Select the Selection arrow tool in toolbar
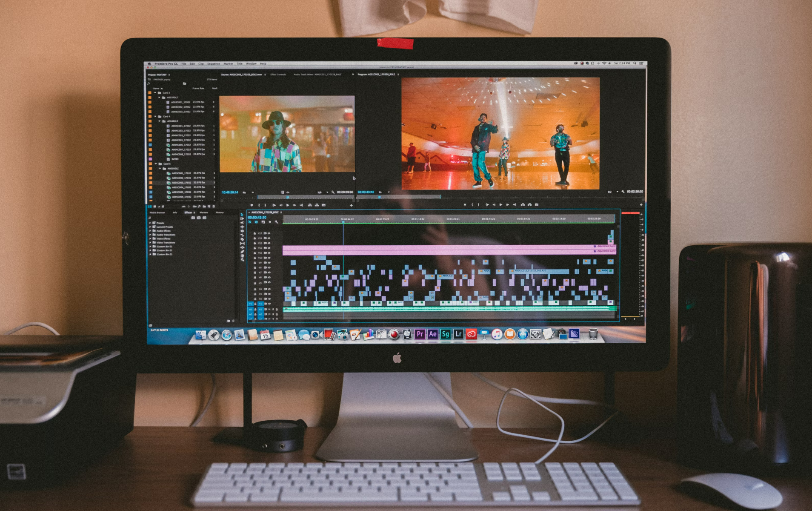 (242, 215)
